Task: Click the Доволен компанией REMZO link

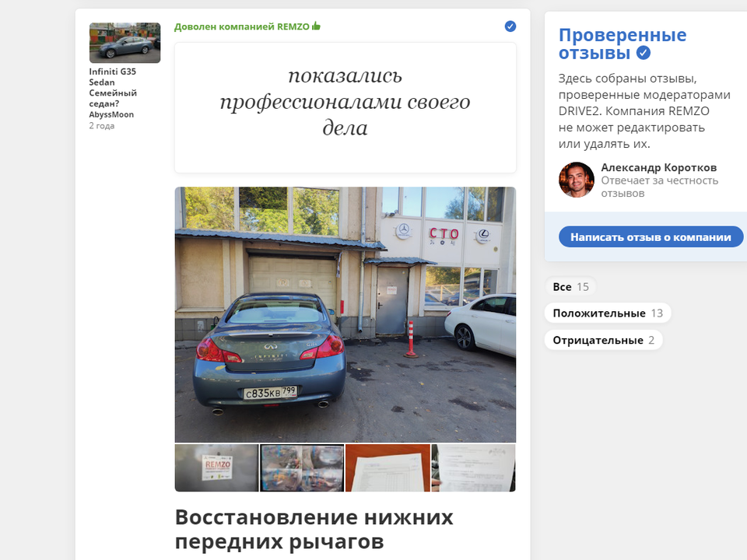Action: click(242, 26)
